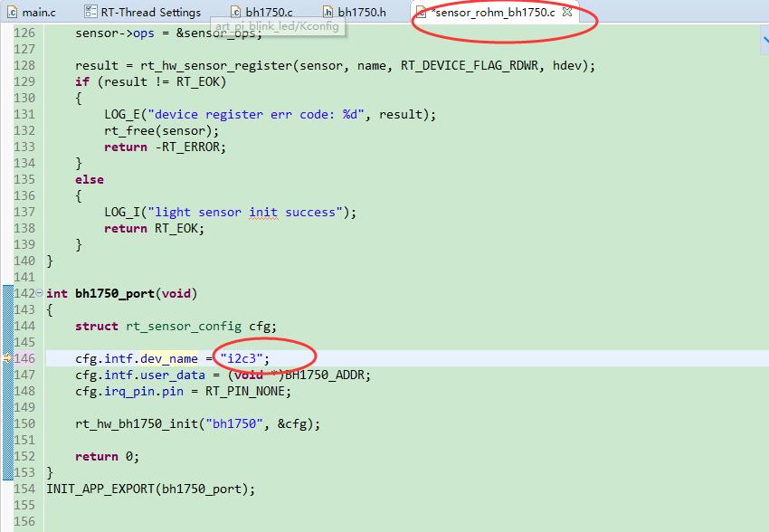769x532 pixels.
Task: Collapse the bh1750_port function fold marker
Action: click(x=39, y=293)
